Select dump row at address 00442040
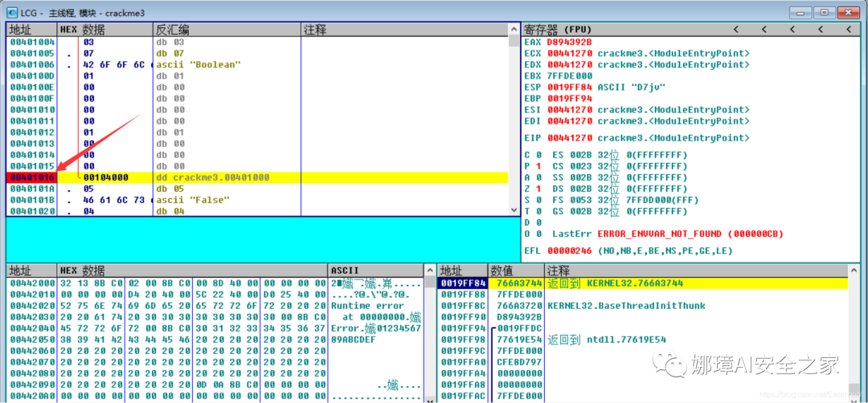The image size is (868, 403). (x=215, y=328)
